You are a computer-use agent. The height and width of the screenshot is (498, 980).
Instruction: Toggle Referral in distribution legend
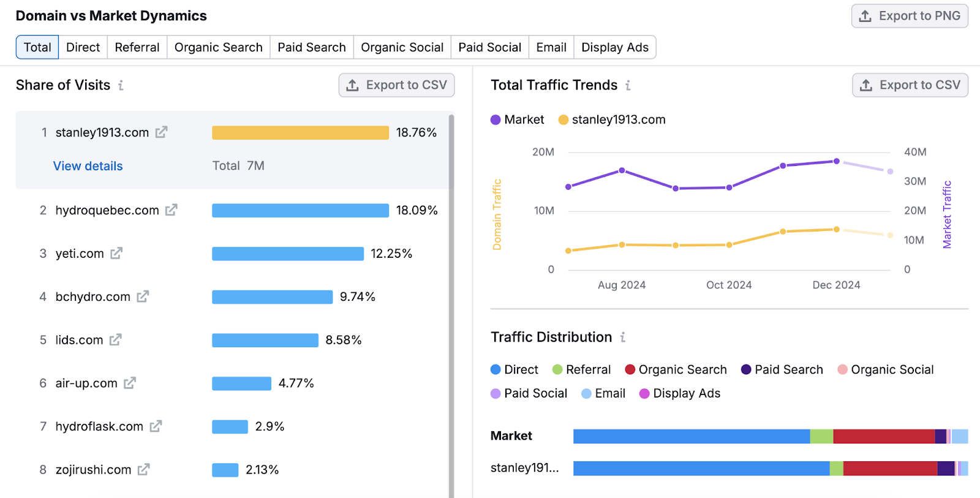[582, 369]
